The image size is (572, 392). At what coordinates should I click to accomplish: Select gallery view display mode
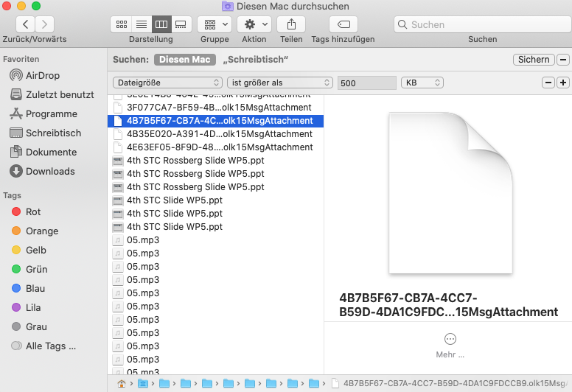[x=181, y=24]
